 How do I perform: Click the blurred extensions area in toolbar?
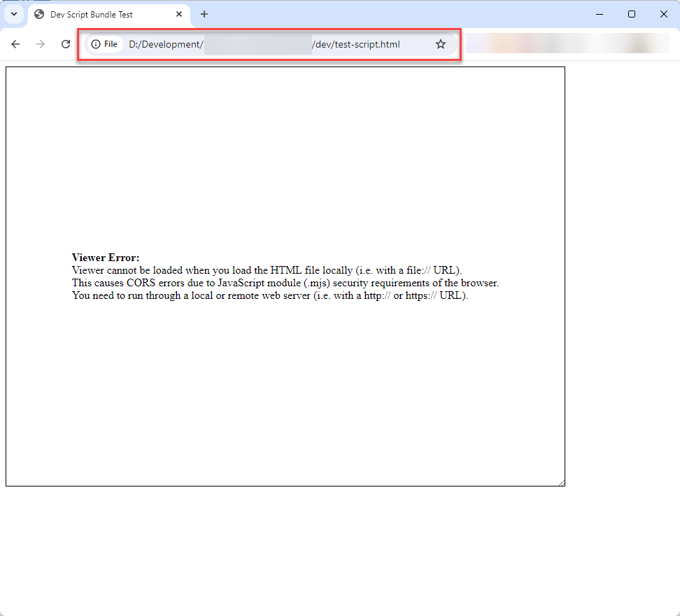coord(567,43)
